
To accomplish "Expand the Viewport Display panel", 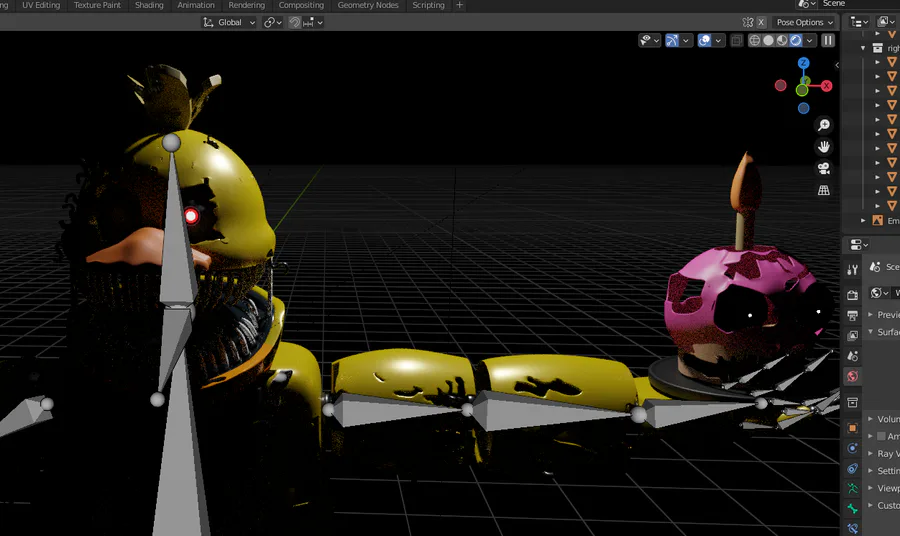I will pyautogui.click(x=871, y=488).
